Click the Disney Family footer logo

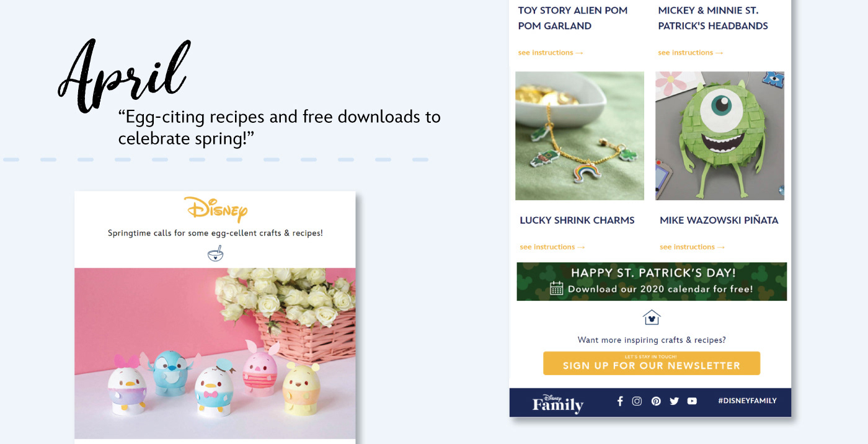558,403
